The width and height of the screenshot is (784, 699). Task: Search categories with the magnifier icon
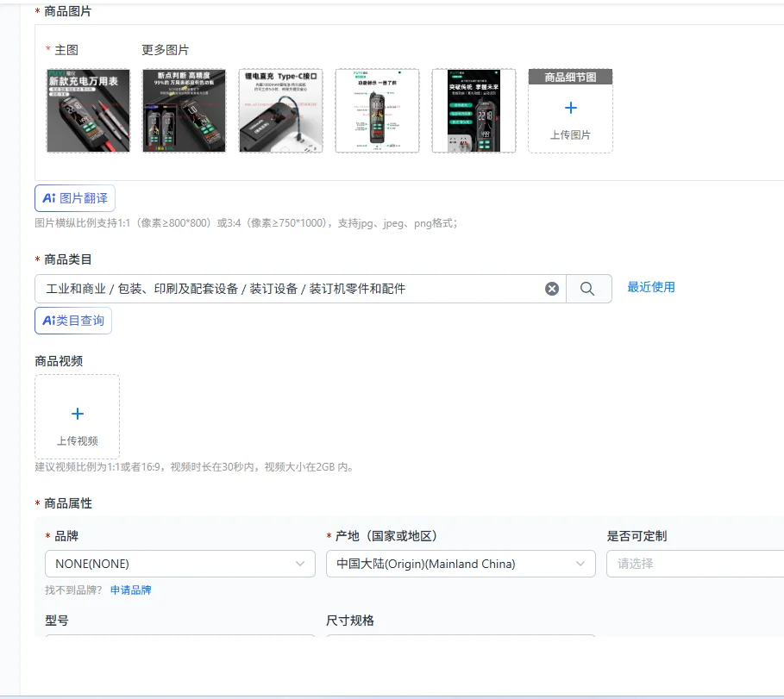pyautogui.click(x=587, y=288)
